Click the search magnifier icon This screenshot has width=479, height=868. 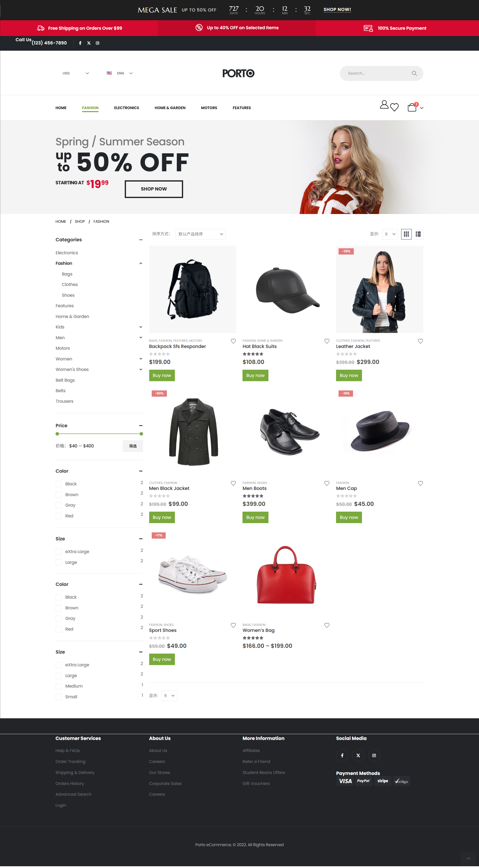pyautogui.click(x=414, y=73)
